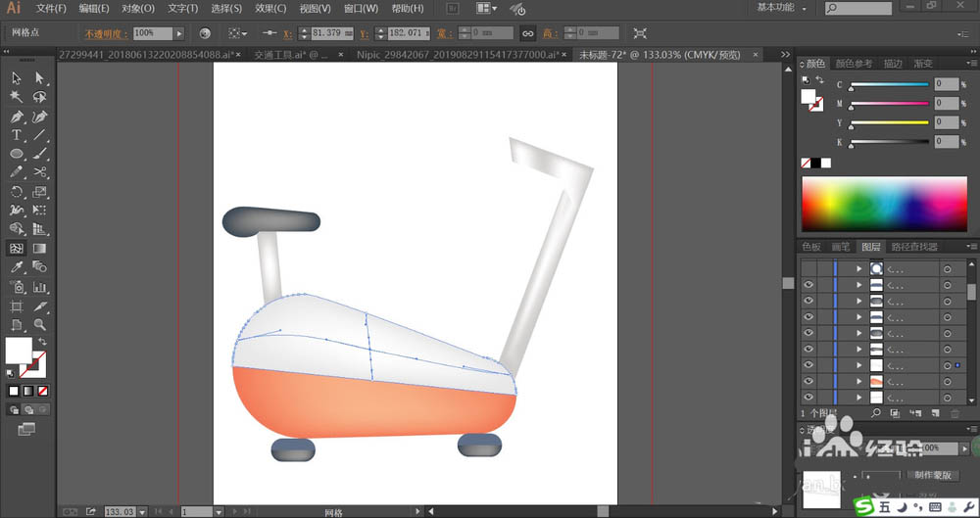Select the Lasso tool

pos(40,97)
